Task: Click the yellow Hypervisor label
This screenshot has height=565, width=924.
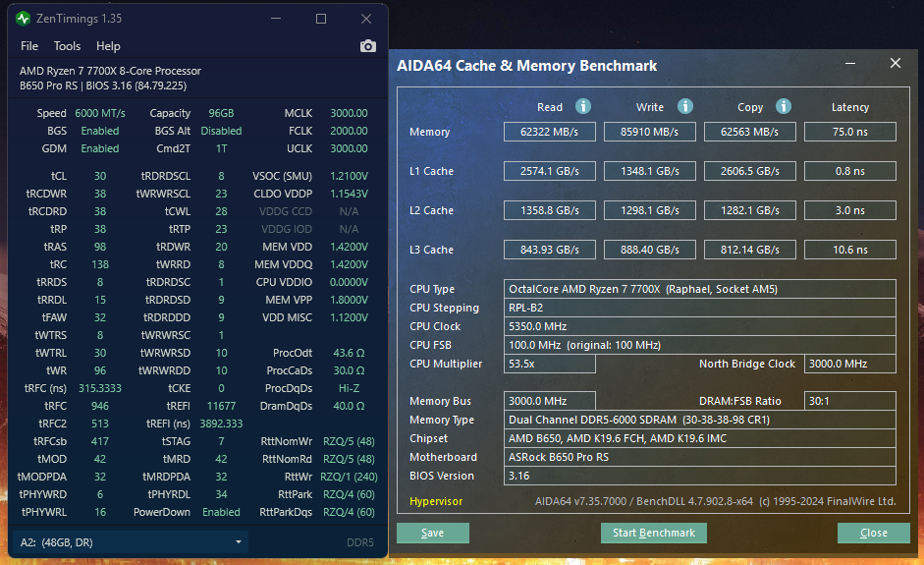Action: 436,501
